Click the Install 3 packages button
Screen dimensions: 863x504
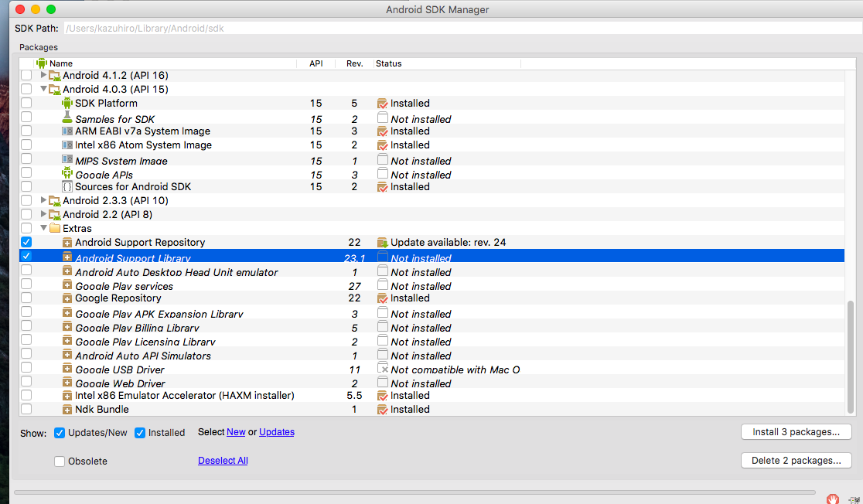point(796,431)
